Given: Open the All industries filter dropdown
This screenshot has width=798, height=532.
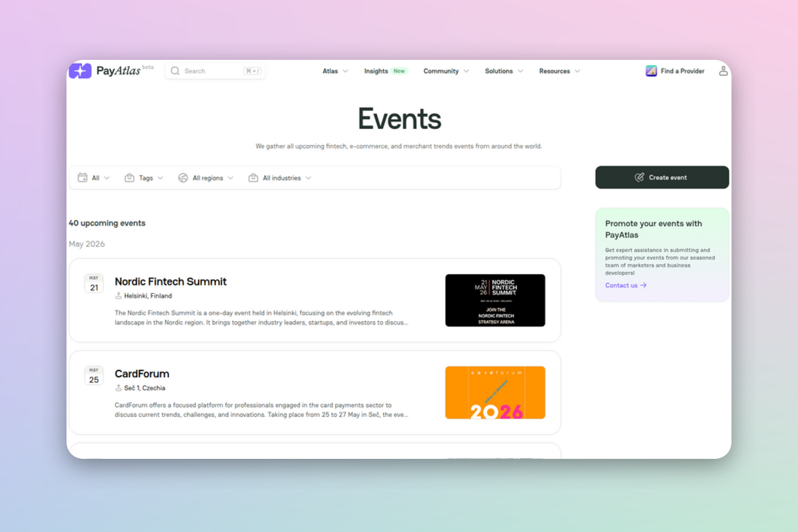Looking at the screenshot, I should [280, 178].
